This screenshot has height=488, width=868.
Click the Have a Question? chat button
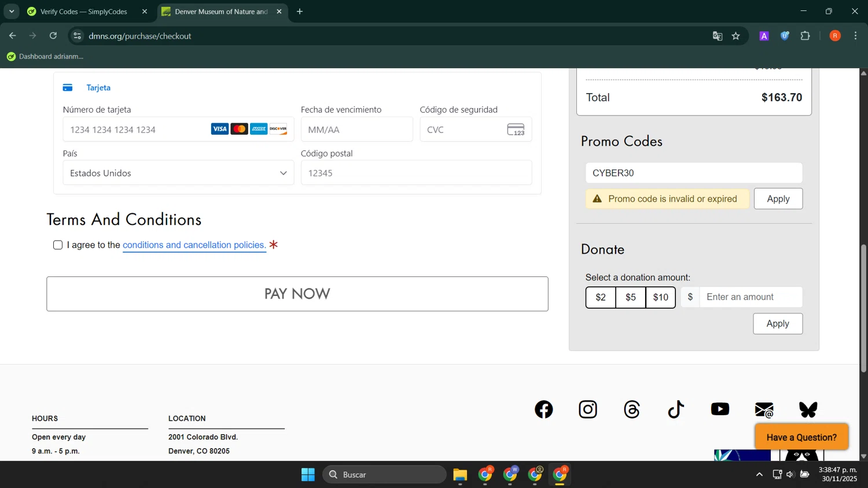tap(801, 437)
